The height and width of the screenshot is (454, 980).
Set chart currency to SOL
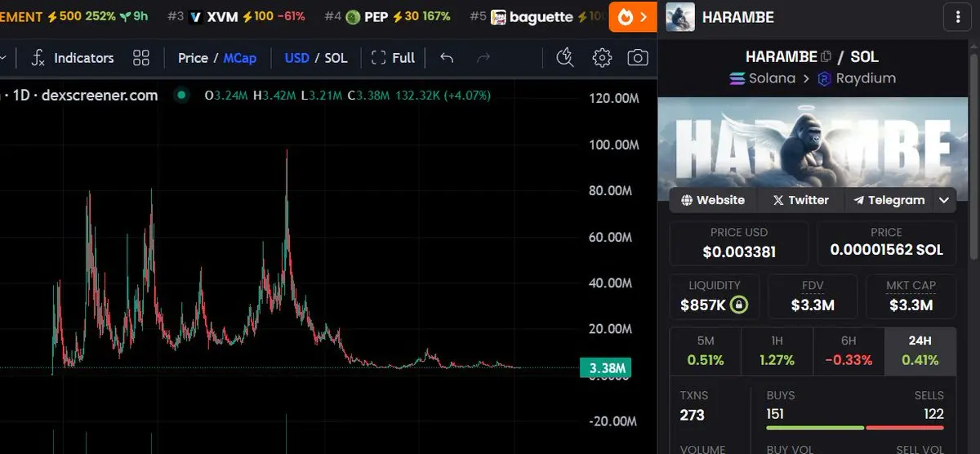(x=336, y=58)
